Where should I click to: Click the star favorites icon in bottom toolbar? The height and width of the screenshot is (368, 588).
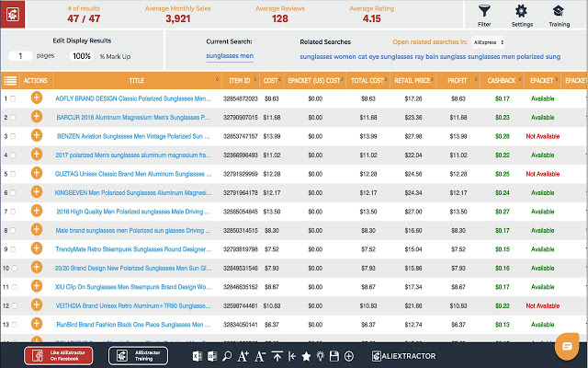click(x=306, y=356)
